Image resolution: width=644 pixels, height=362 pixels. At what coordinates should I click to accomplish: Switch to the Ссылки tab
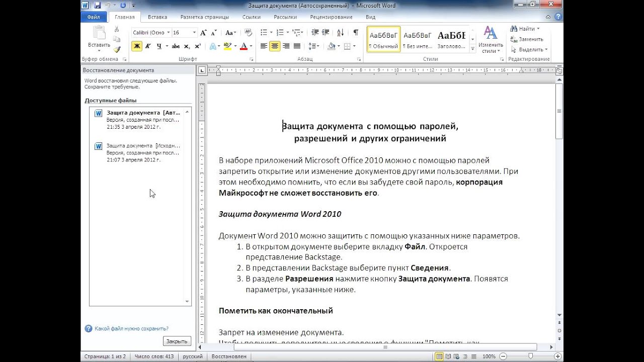pyautogui.click(x=251, y=17)
